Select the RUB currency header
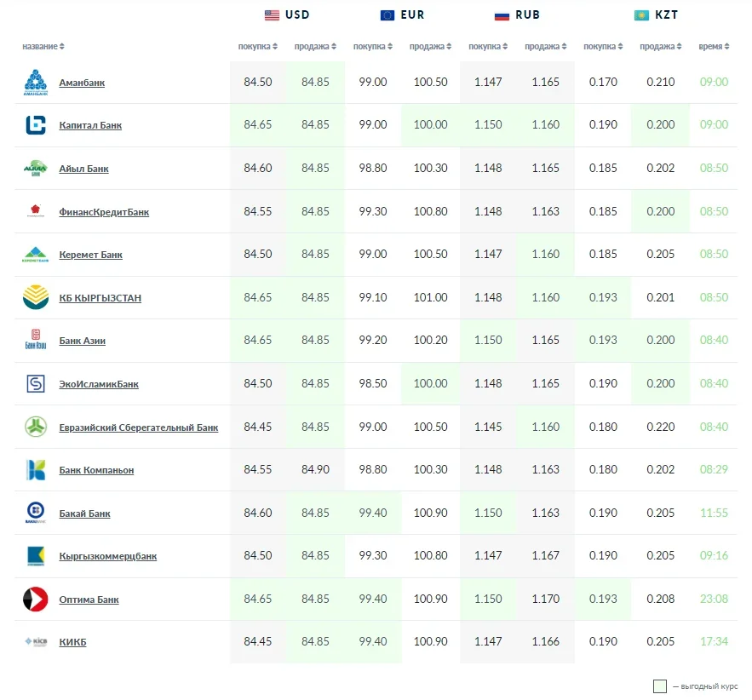 (x=517, y=14)
